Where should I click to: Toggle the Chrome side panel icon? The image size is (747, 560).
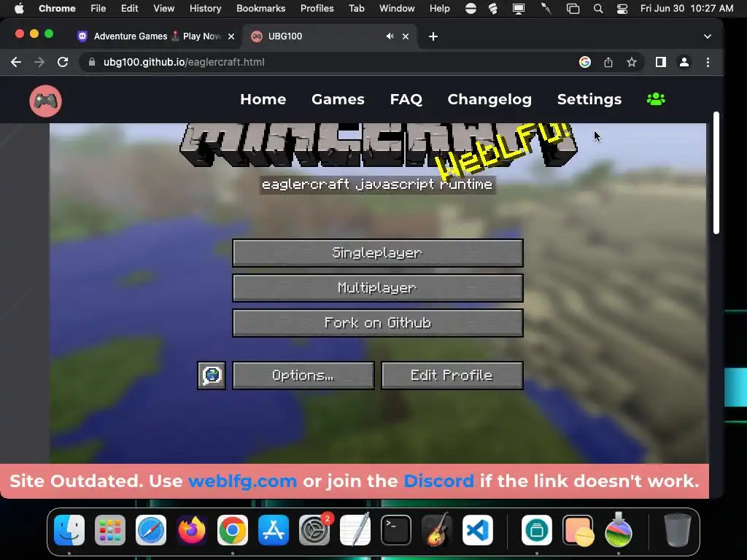tap(661, 62)
